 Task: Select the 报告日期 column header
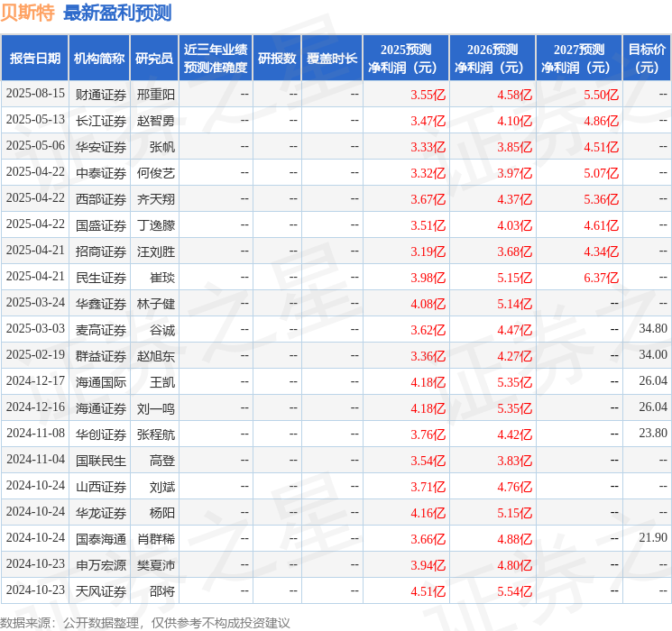pos(35,59)
